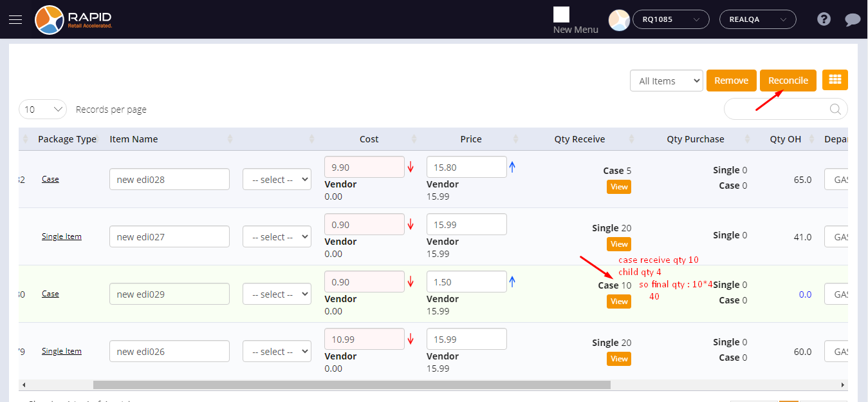
Task: Click the user profile avatar
Action: [x=619, y=20]
